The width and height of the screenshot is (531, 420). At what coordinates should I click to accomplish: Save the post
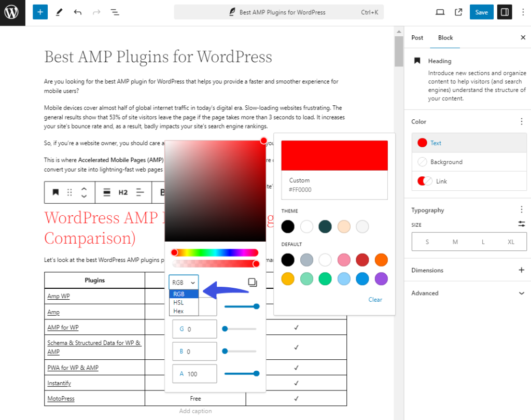pyautogui.click(x=481, y=12)
